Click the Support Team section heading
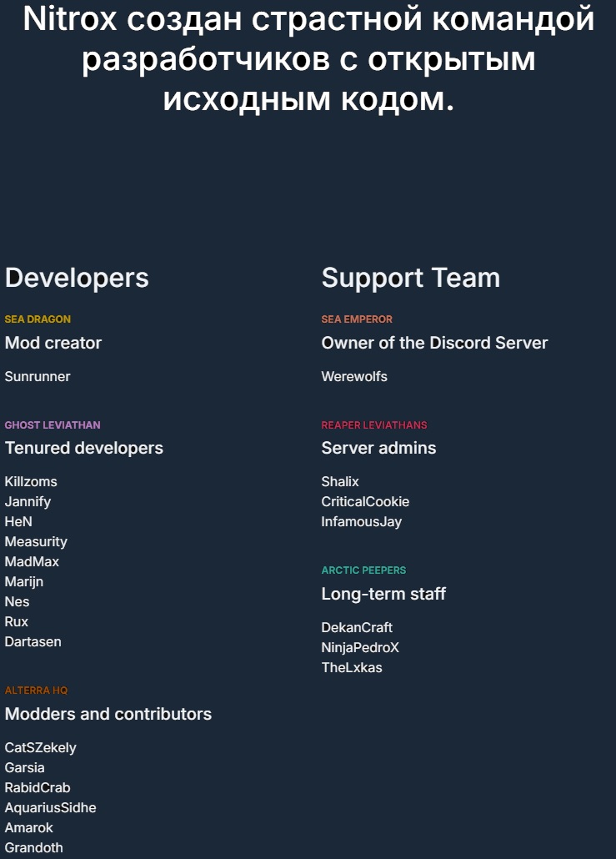 pos(411,278)
